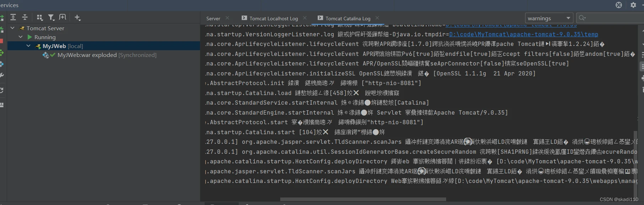Click the crosshair locate icon in header

click(x=619, y=5)
